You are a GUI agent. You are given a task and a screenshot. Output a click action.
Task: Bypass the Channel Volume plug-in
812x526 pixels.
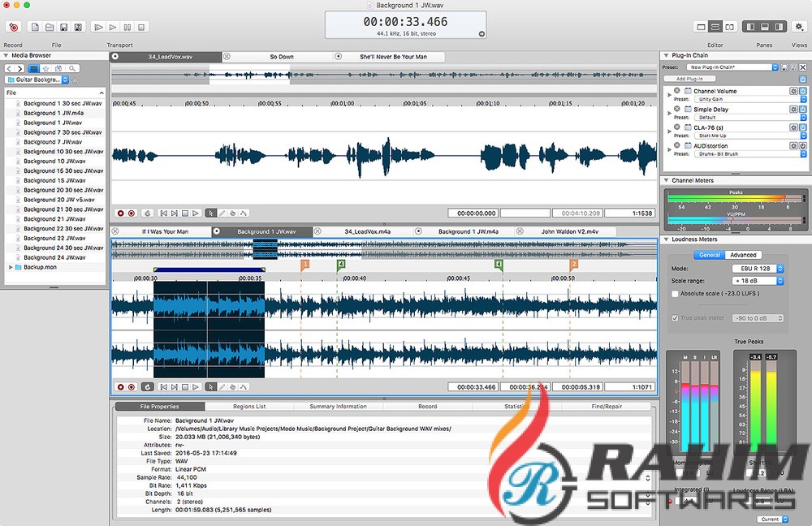[x=802, y=91]
